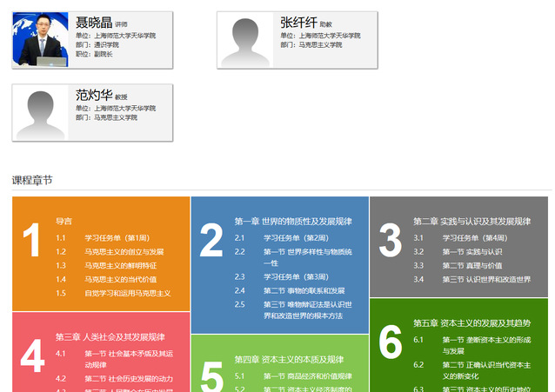Open lesson 1.5 自觉学习和运用马克思主义
This screenshot has width=555, height=392.
(x=127, y=293)
